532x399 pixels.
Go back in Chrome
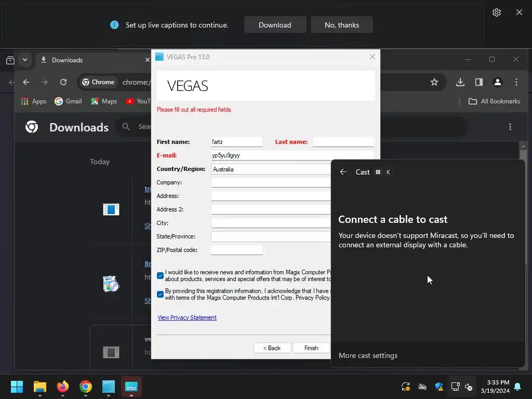[x=26, y=82]
